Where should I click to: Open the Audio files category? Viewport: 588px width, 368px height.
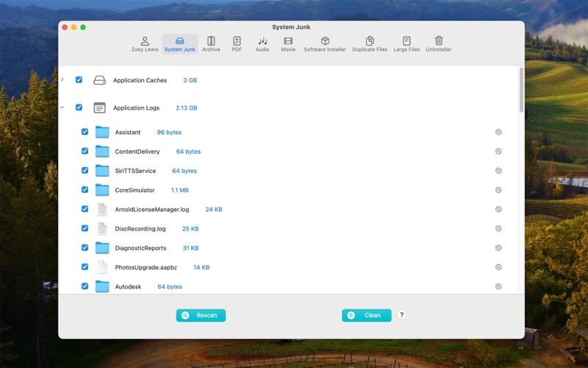pyautogui.click(x=262, y=44)
